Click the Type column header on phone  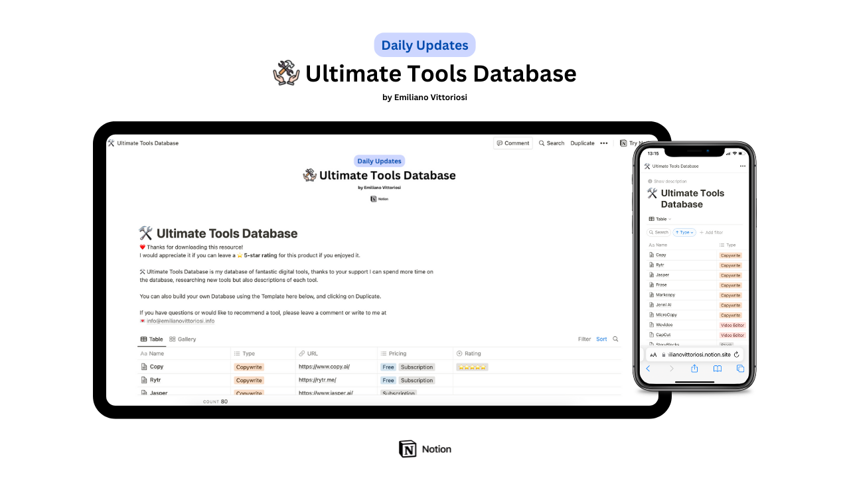(x=728, y=245)
